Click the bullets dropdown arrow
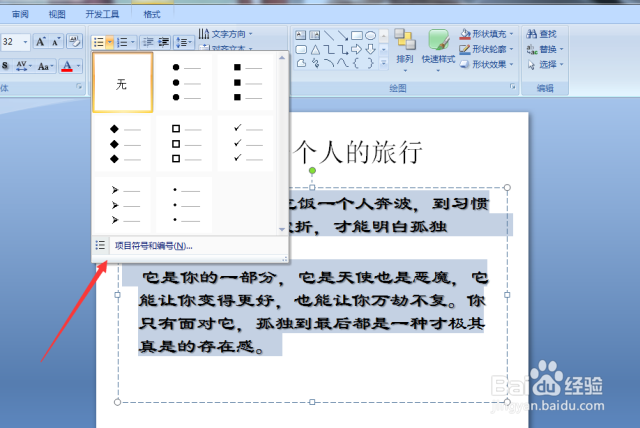The width and height of the screenshot is (640, 428). 110,42
